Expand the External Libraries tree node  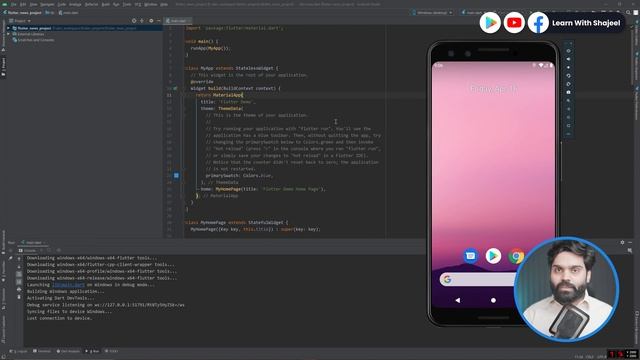click(x=9, y=34)
